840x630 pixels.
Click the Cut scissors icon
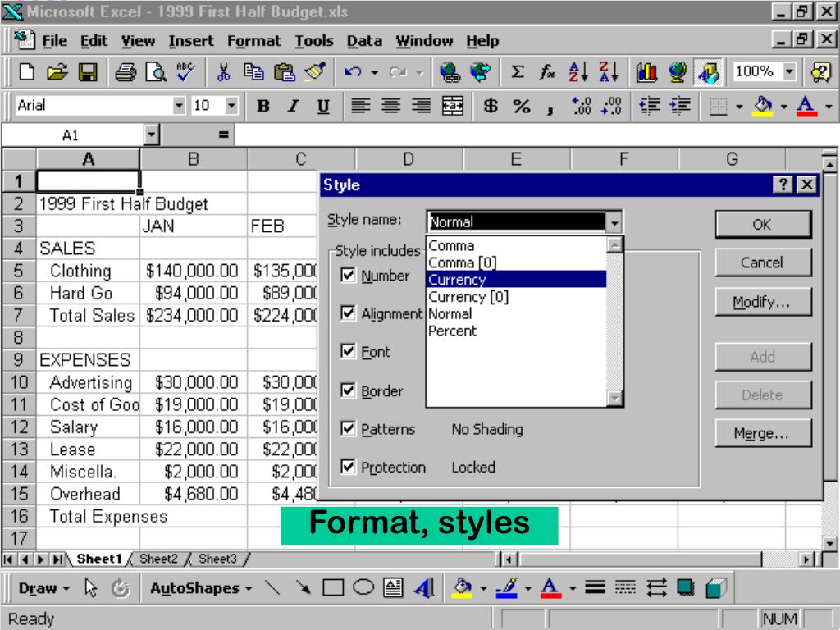tap(223, 72)
